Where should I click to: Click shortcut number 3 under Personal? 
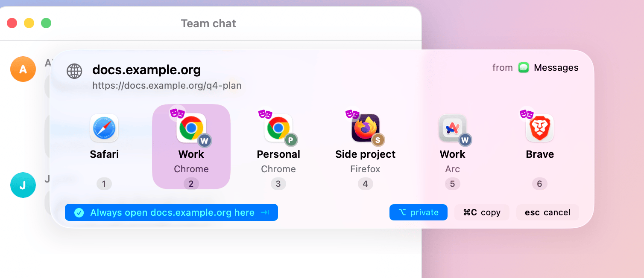[278, 184]
